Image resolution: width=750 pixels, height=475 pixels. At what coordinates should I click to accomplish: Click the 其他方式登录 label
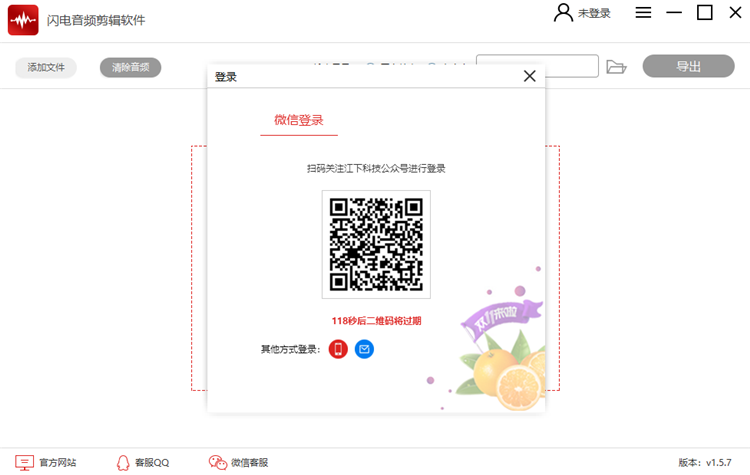coord(290,350)
